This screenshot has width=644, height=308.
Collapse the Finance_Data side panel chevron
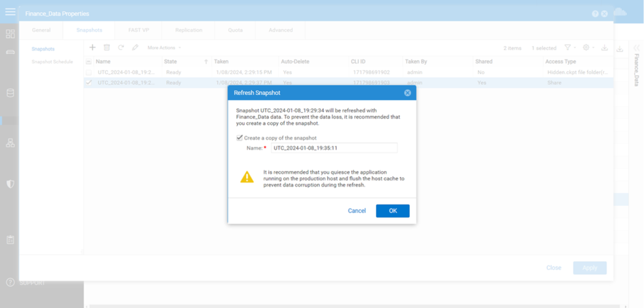point(636,48)
